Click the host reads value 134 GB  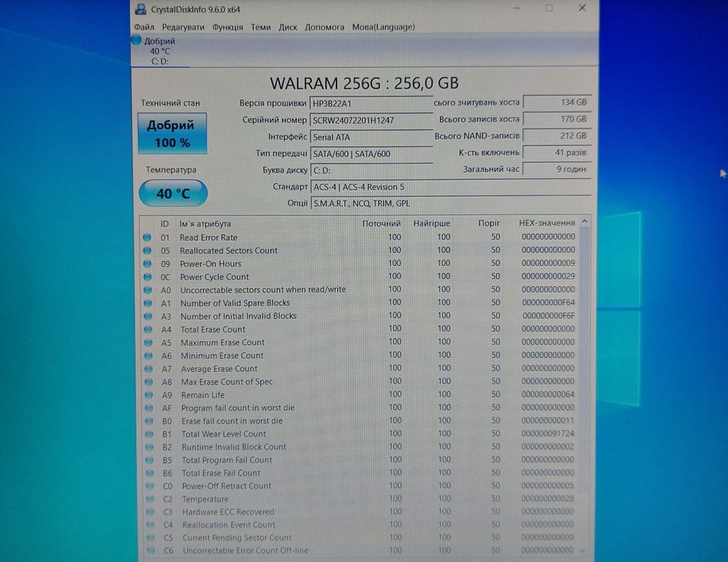pos(557,102)
